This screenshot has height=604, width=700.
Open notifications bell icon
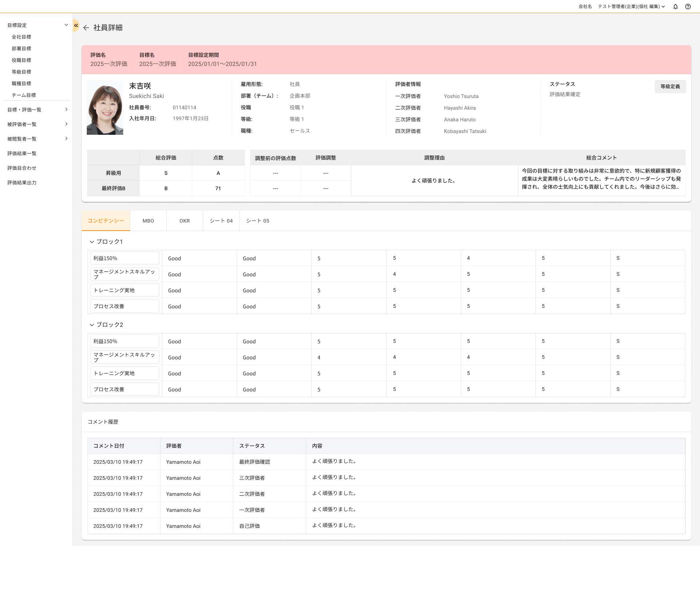pyautogui.click(x=676, y=7)
